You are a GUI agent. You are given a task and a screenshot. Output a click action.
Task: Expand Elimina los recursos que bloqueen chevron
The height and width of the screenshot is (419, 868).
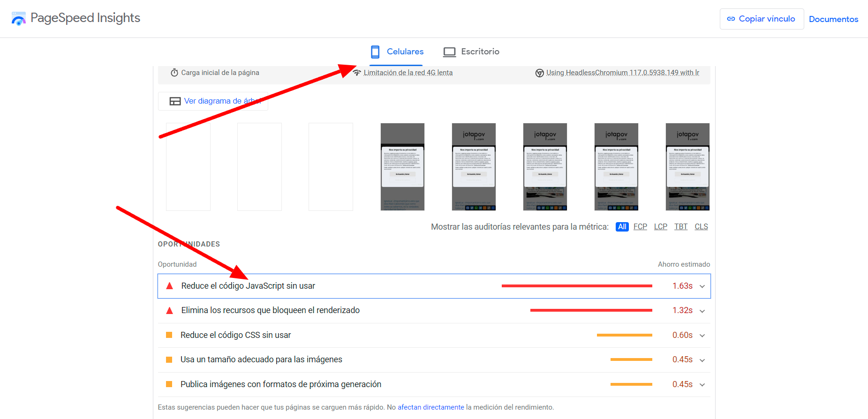(x=702, y=311)
